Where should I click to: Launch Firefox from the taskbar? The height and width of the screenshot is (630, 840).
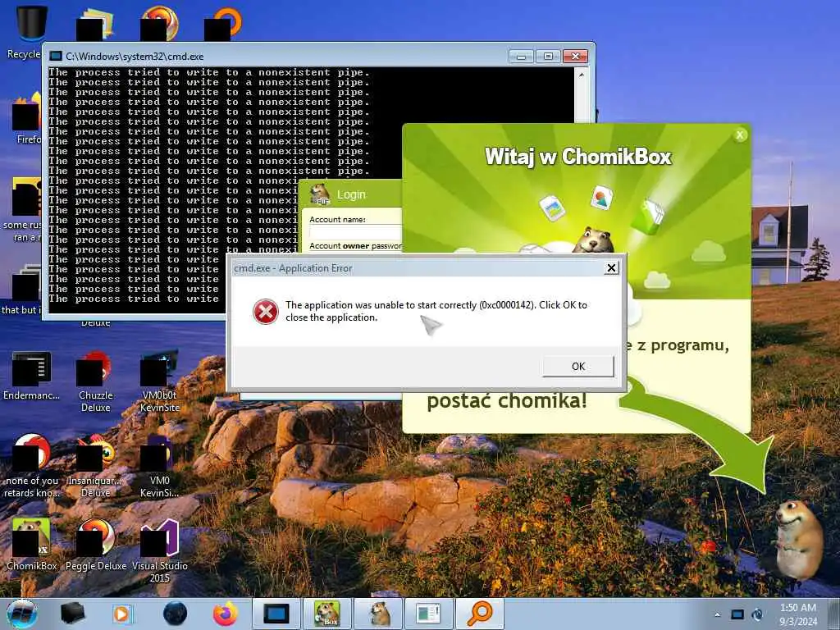[226, 614]
